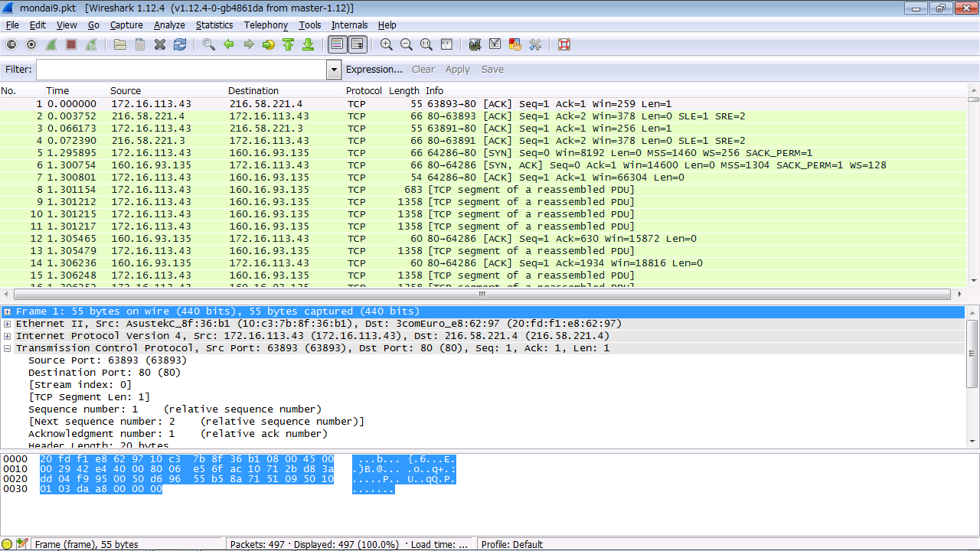This screenshot has width=980, height=551.
Task: Close this capture file
Action: coord(160,44)
